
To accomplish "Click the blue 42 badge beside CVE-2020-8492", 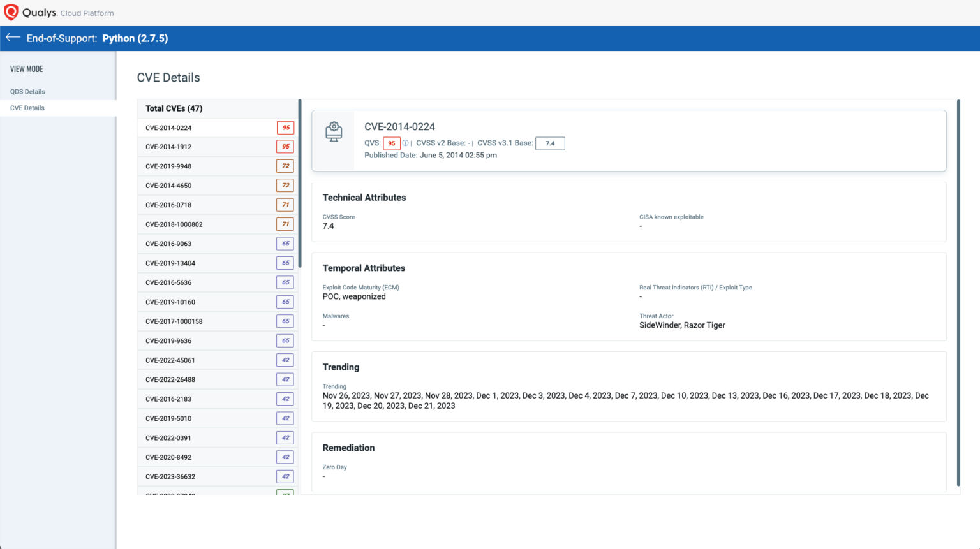I will click(285, 457).
